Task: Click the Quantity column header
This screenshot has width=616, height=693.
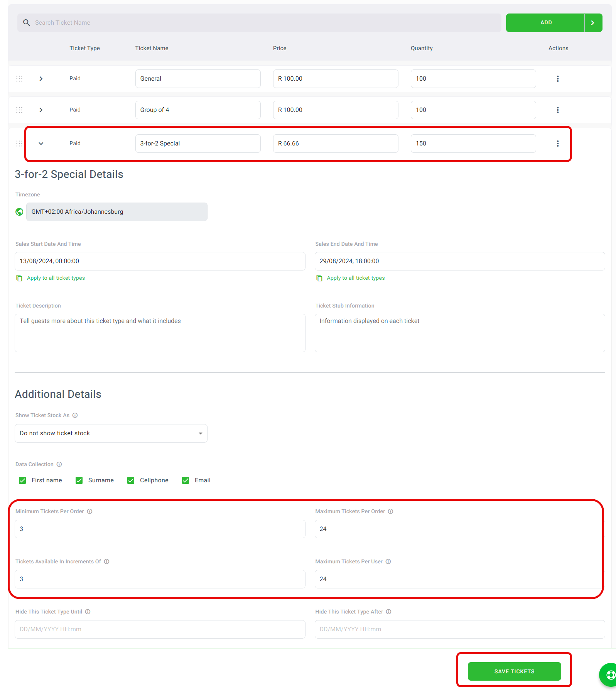Action: (x=422, y=48)
